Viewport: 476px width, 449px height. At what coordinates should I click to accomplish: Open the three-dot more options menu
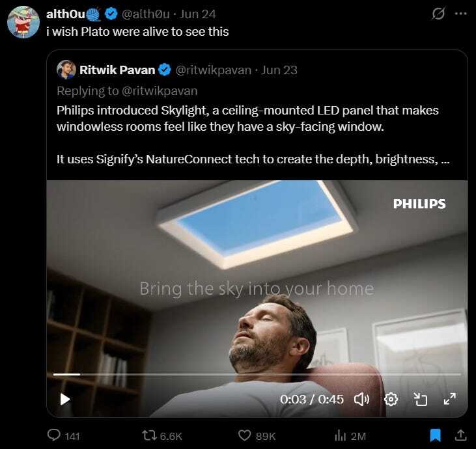(461, 14)
